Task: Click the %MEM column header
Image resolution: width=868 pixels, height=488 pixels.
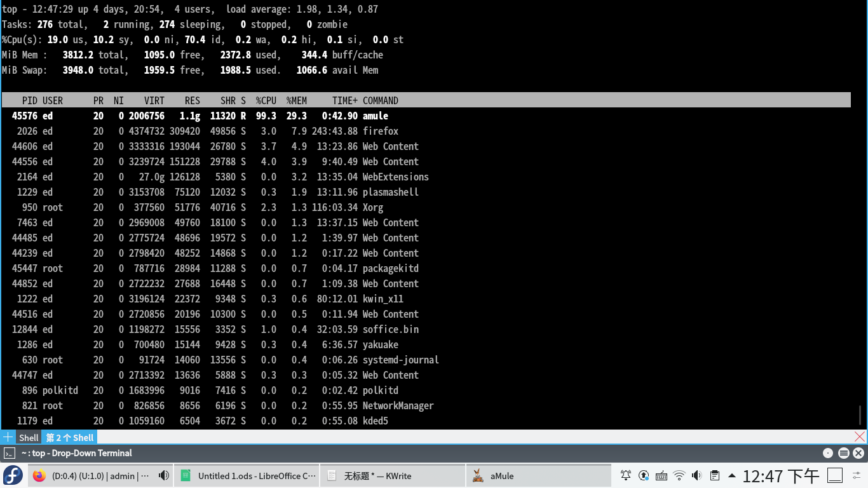Action: 297,100
